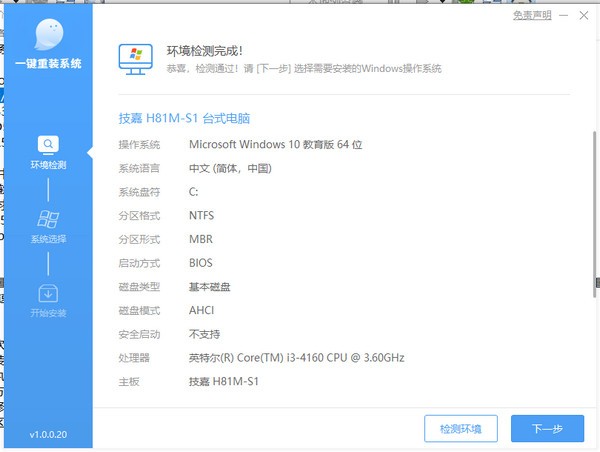Click the 安全启动 field label
Image resolution: width=600 pixels, height=452 pixels.
139,335
